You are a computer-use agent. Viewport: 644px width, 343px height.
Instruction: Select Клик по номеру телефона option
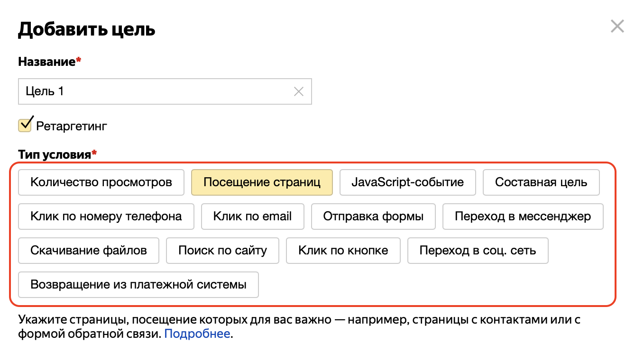click(106, 217)
